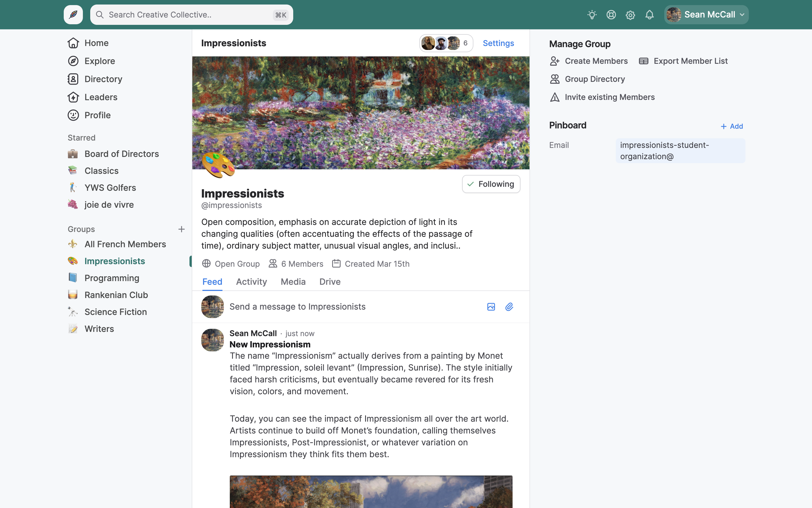Click the Group Directory people icon
812x508 pixels.
click(x=555, y=79)
